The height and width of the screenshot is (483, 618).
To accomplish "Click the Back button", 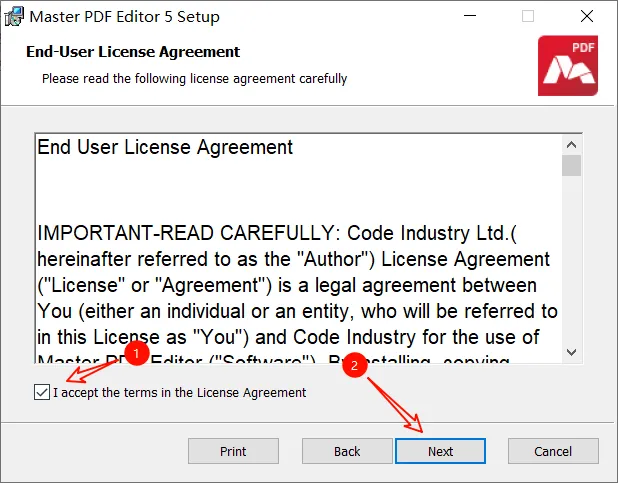I will coord(347,451).
